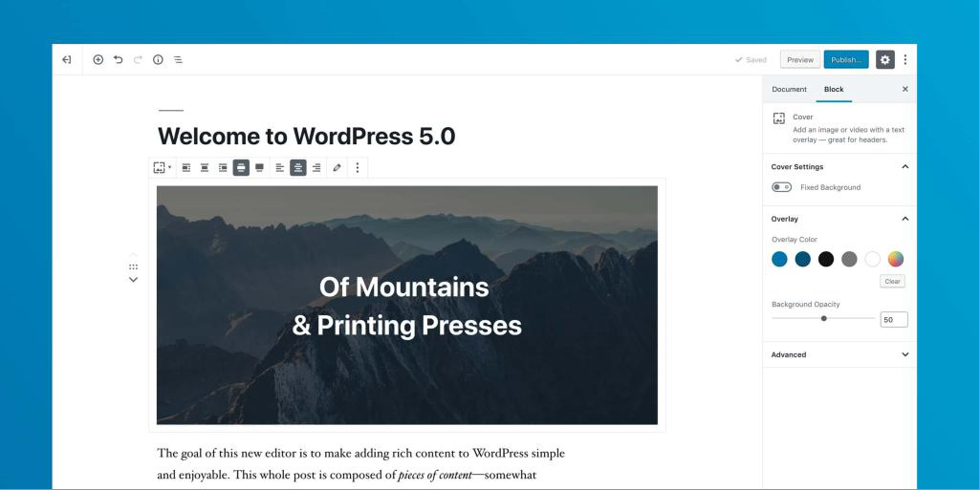
Task: Click the Preview button
Action: 800,60
